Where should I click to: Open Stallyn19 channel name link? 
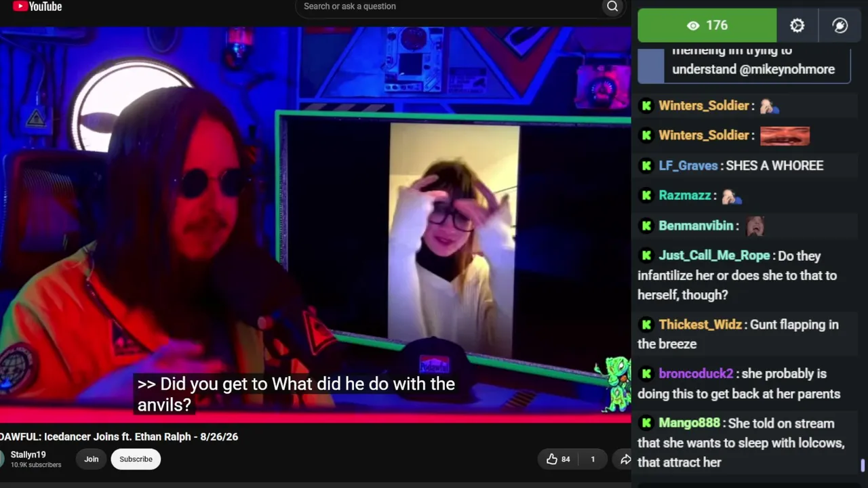click(x=28, y=455)
